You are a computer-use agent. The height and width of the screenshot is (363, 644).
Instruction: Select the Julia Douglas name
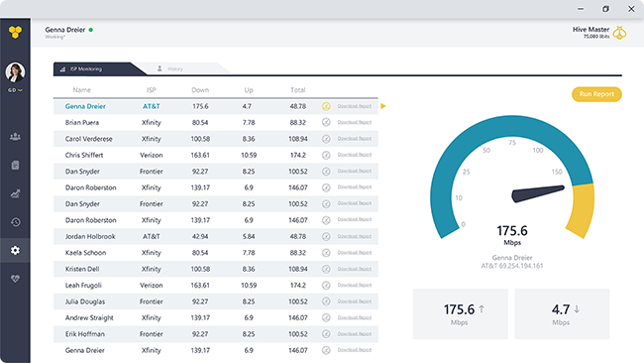pos(85,302)
